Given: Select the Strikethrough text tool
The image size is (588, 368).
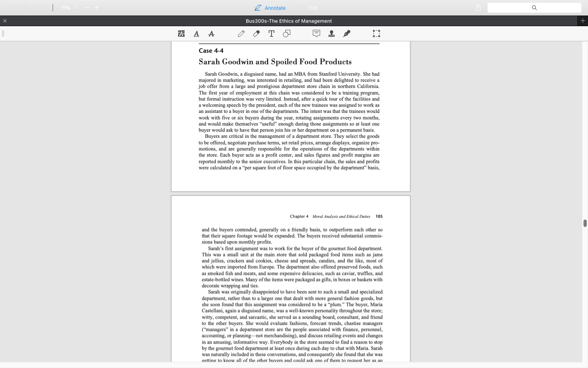Looking at the screenshot, I should pyautogui.click(x=212, y=34).
